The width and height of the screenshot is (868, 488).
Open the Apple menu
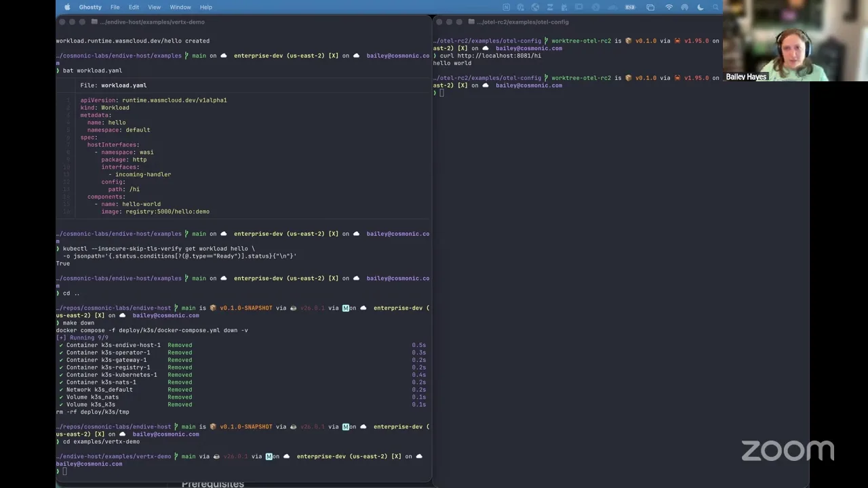(67, 7)
